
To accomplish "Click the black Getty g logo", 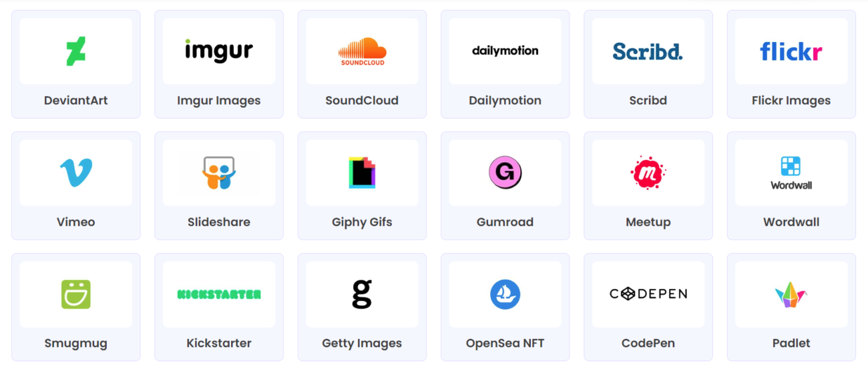I will coord(362,294).
